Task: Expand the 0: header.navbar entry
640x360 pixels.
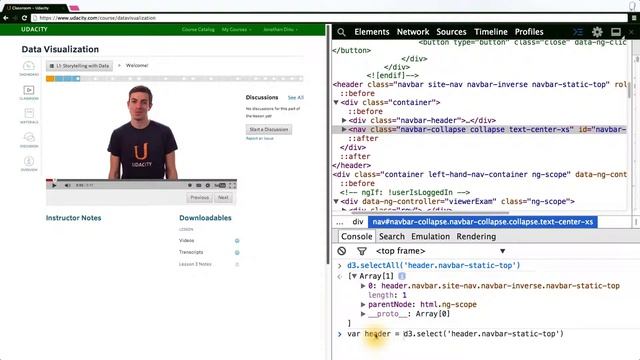Action: 363,286
